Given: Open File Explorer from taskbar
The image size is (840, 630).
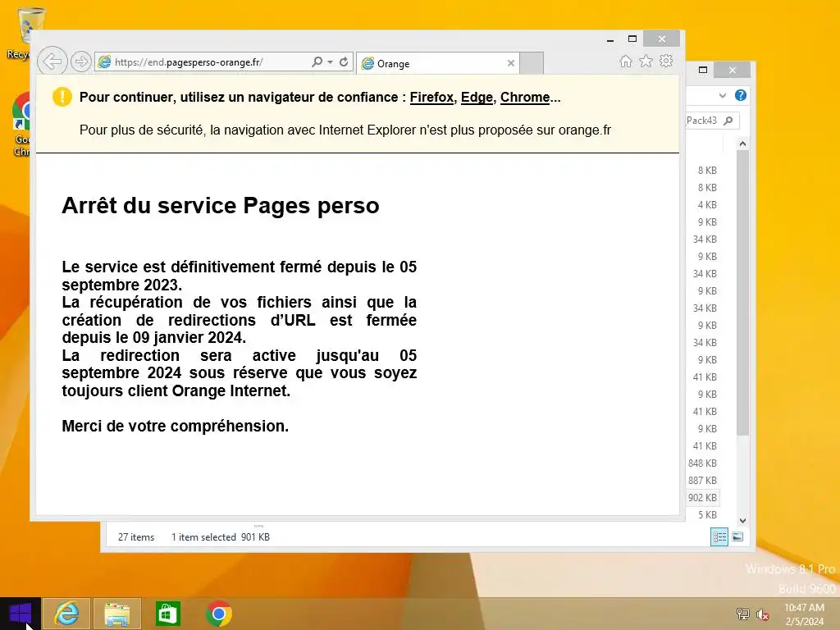Looking at the screenshot, I should click(116, 614).
